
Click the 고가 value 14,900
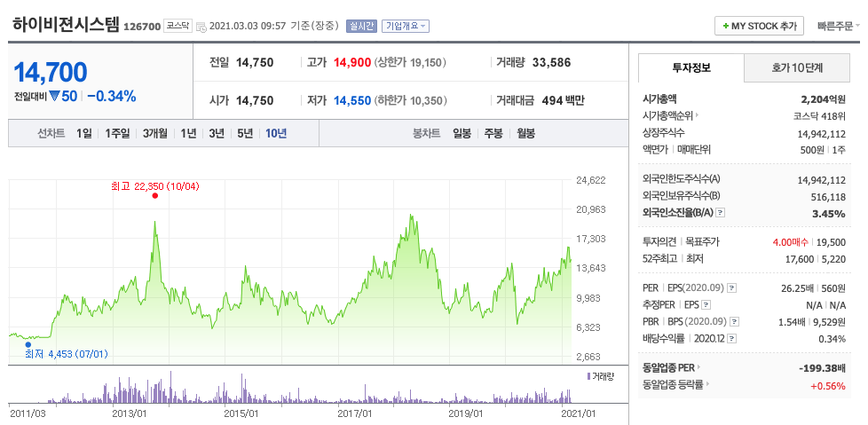pos(352,62)
